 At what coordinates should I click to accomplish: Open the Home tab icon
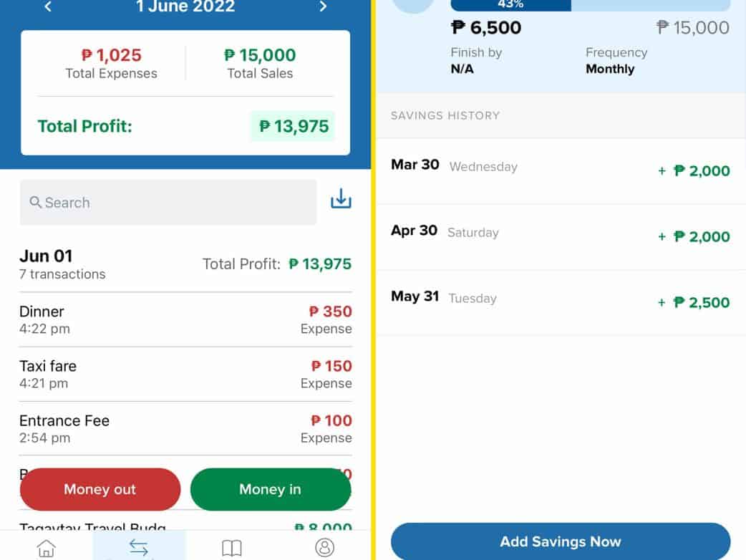[46, 548]
